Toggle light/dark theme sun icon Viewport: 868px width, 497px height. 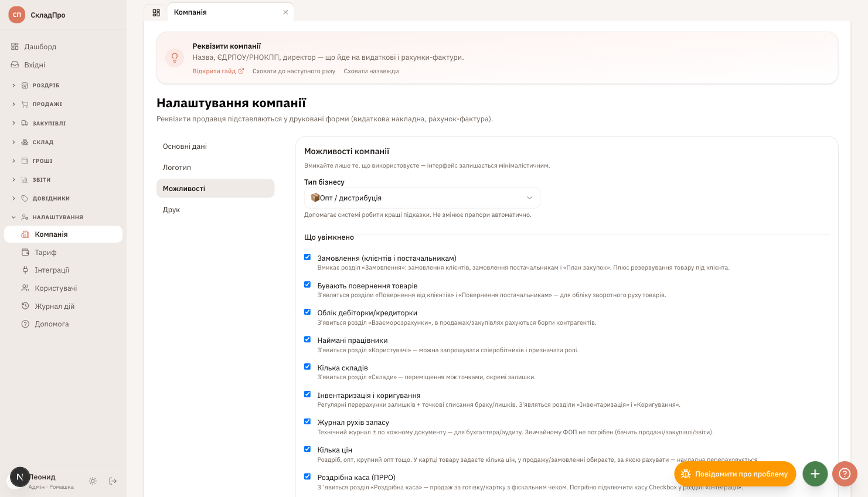93,481
